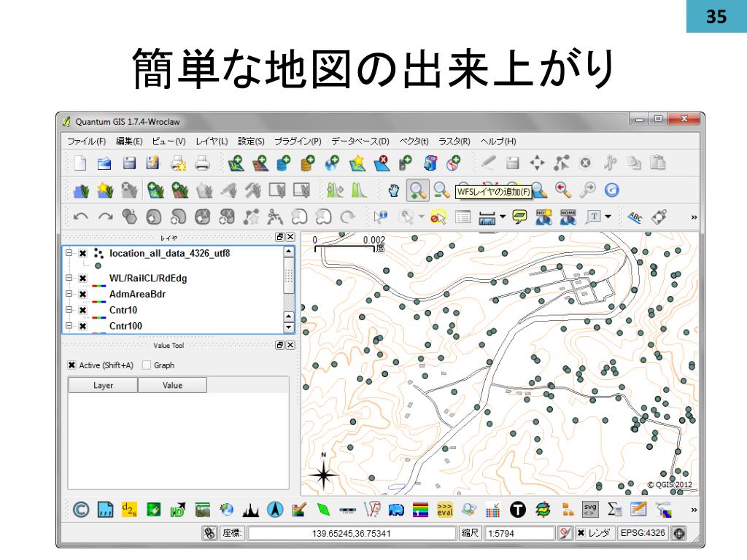The width and height of the screenshot is (747, 560).
Task: Click the Layer column header
Action: coord(103,385)
